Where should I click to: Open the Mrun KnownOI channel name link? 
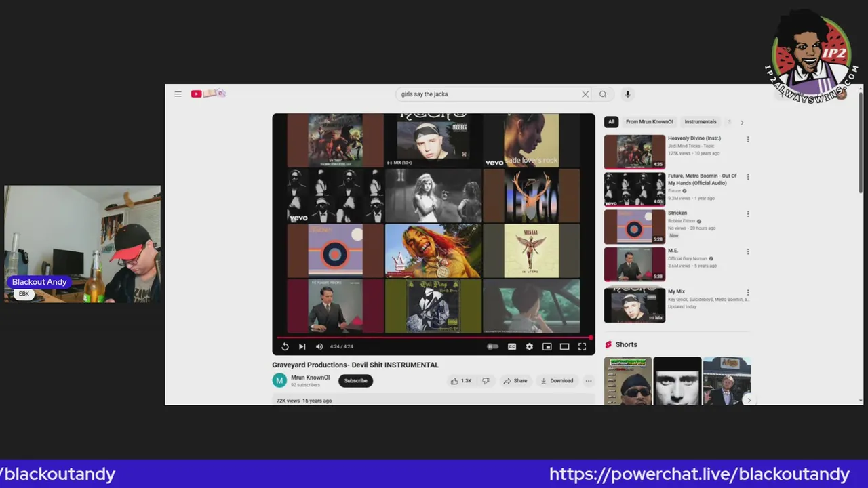point(311,378)
